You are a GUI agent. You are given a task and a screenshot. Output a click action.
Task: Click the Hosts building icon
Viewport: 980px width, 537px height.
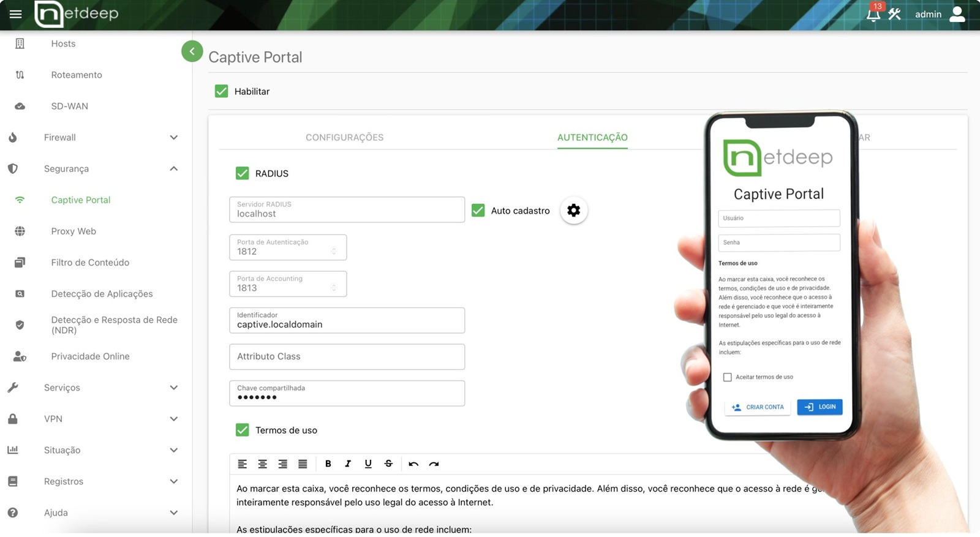point(20,43)
